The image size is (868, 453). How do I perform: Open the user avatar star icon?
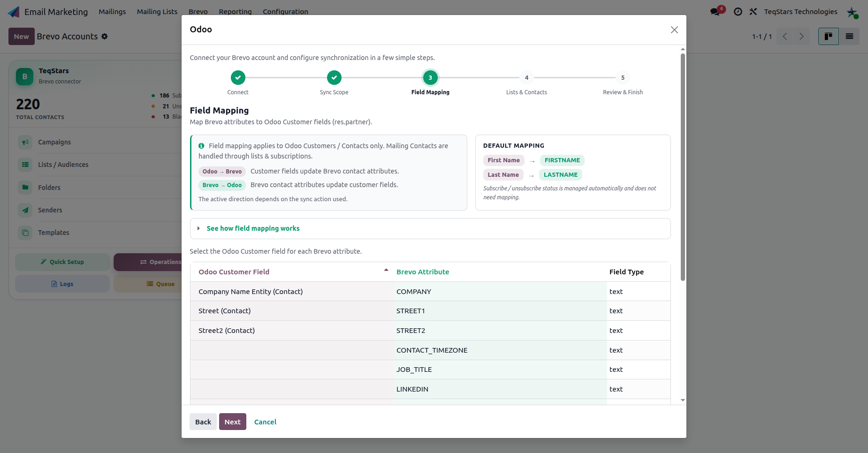(x=852, y=12)
